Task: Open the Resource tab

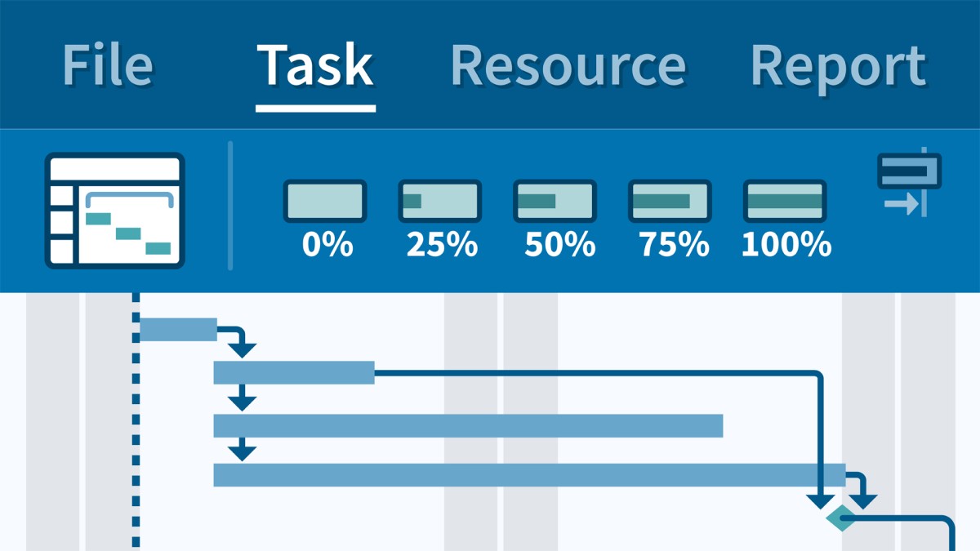Action: point(568,66)
